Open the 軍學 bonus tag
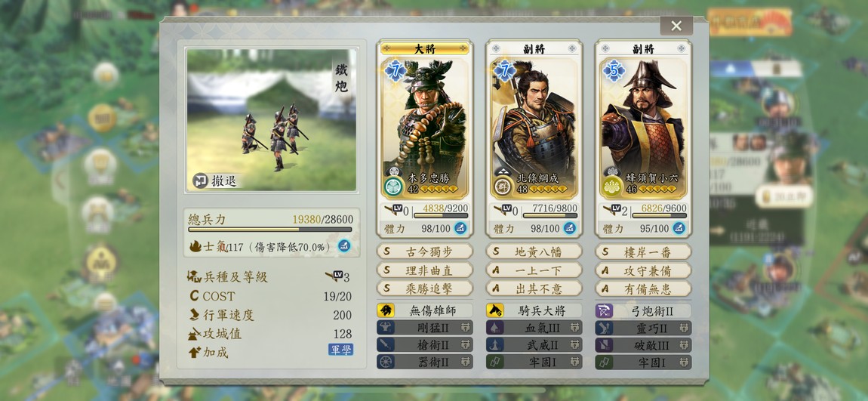The width and height of the screenshot is (868, 401). pos(340,350)
